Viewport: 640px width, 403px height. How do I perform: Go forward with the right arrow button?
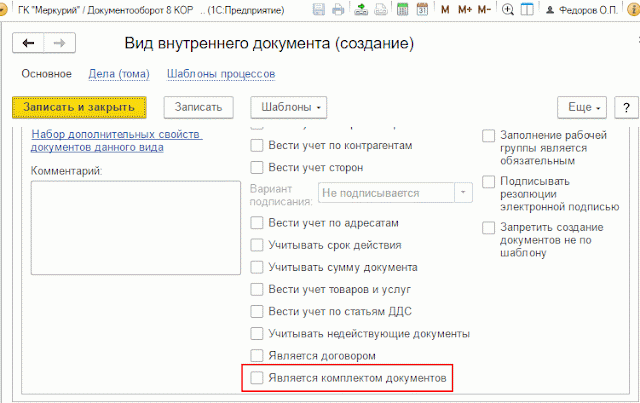(x=60, y=43)
